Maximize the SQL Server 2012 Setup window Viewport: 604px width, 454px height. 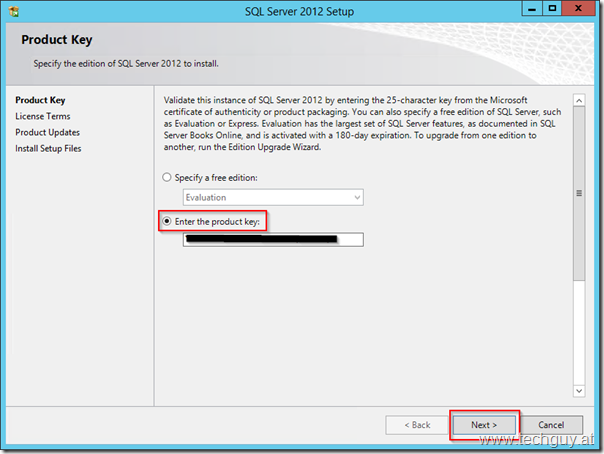[x=552, y=8]
